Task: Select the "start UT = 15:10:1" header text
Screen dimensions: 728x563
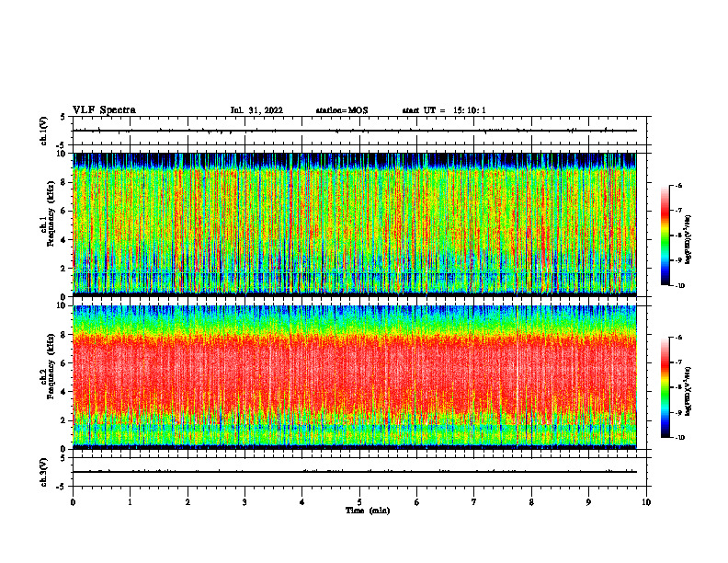Action: (x=444, y=110)
